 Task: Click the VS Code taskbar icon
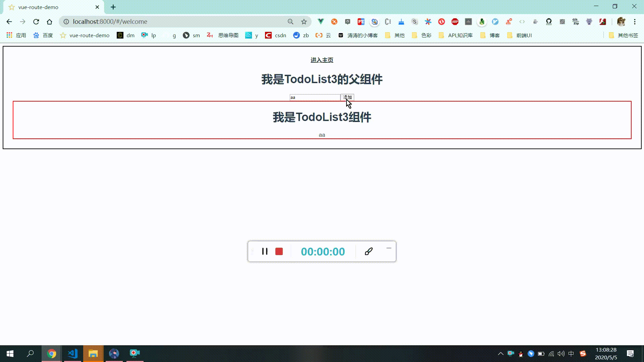click(72, 353)
